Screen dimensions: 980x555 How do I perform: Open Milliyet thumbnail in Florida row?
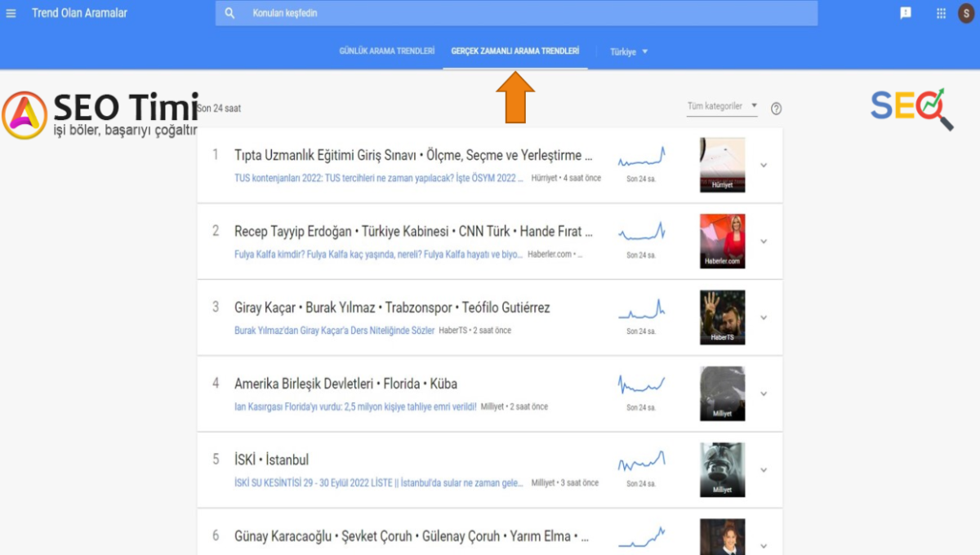722,393
